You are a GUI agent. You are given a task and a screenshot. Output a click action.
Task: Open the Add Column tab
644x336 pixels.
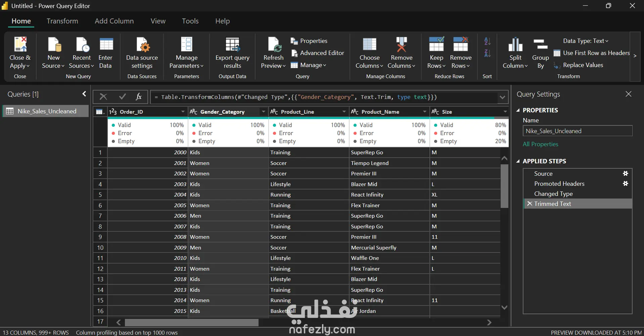(114, 21)
